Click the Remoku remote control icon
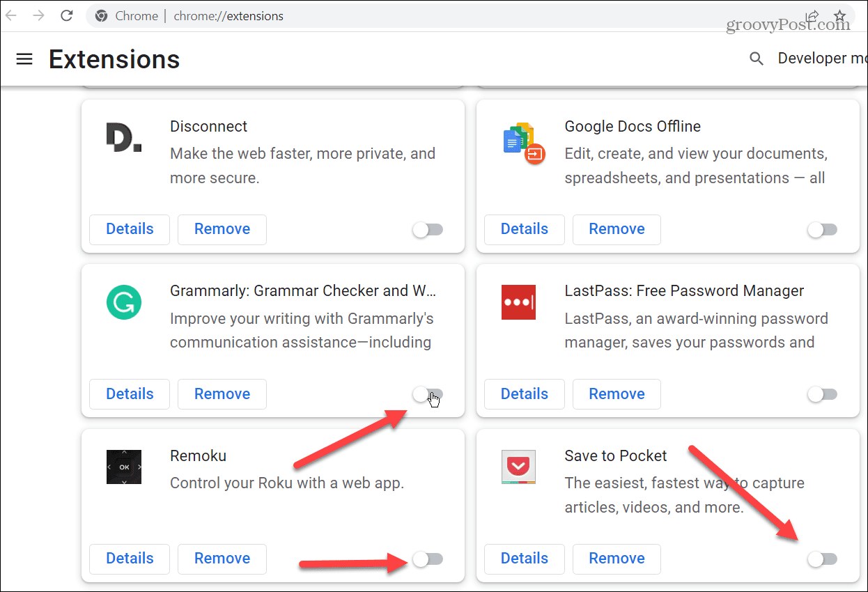868x592 pixels. pos(124,467)
